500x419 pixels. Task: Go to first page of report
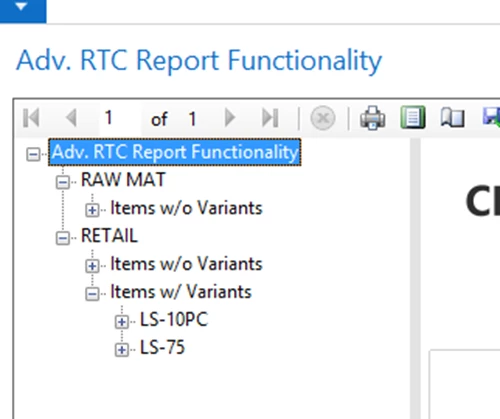click(x=32, y=118)
